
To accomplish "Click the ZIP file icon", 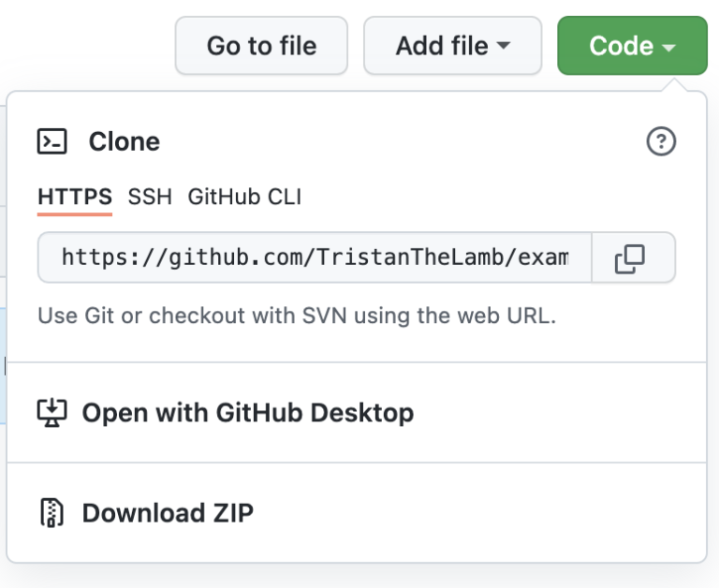I will [51, 512].
